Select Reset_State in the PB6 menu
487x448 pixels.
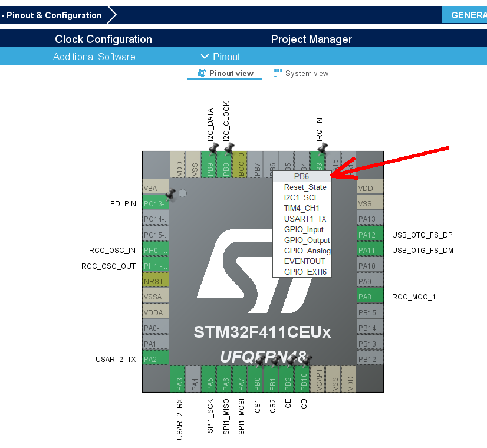[305, 187]
